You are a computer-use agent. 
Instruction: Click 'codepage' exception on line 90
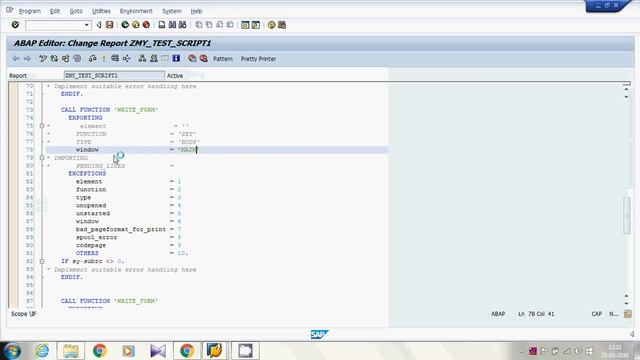[x=91, y=245]
